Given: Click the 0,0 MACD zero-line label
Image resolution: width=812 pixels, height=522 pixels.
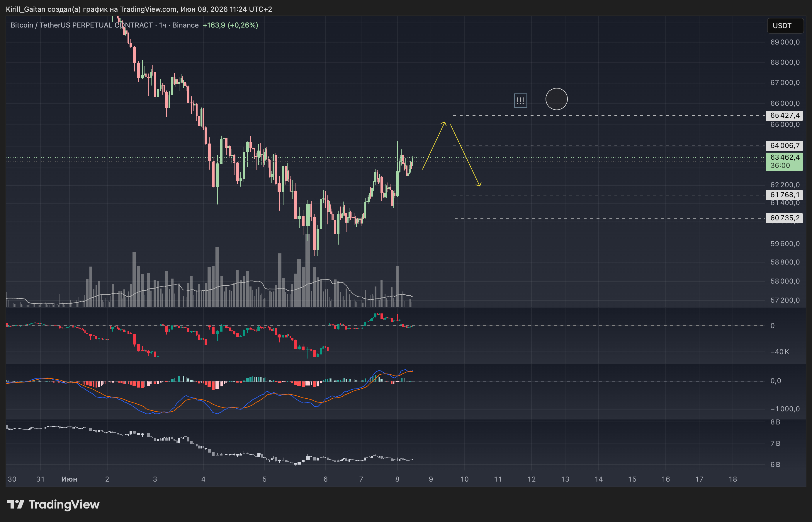Looking at the screenshot, I should coord(776,381).
